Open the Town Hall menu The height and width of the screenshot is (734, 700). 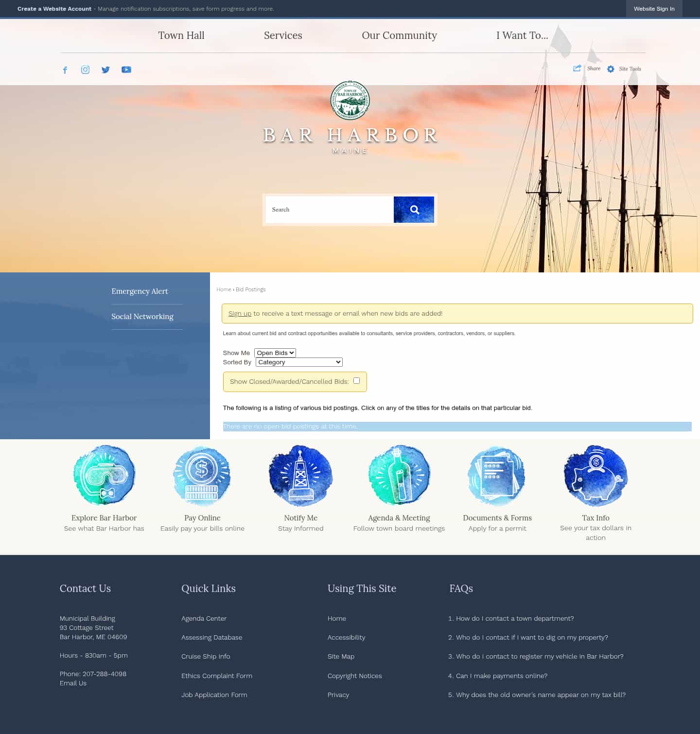pos(181,36)
